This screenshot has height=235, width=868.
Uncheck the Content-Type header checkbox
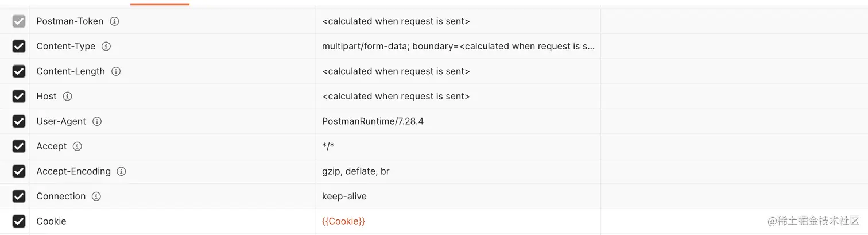pyautogui.click(x=19, y=47)
